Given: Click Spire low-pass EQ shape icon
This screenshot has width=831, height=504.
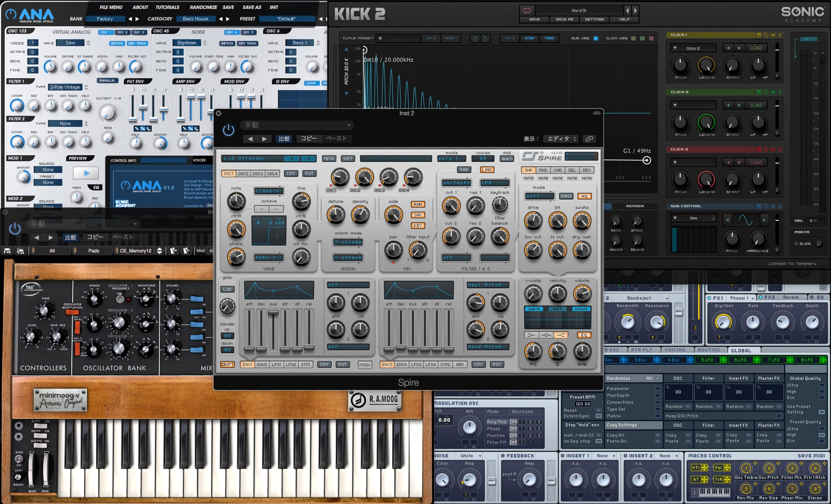Looking at the screenshot, I should pyautogui.click(x=531, y=335).
